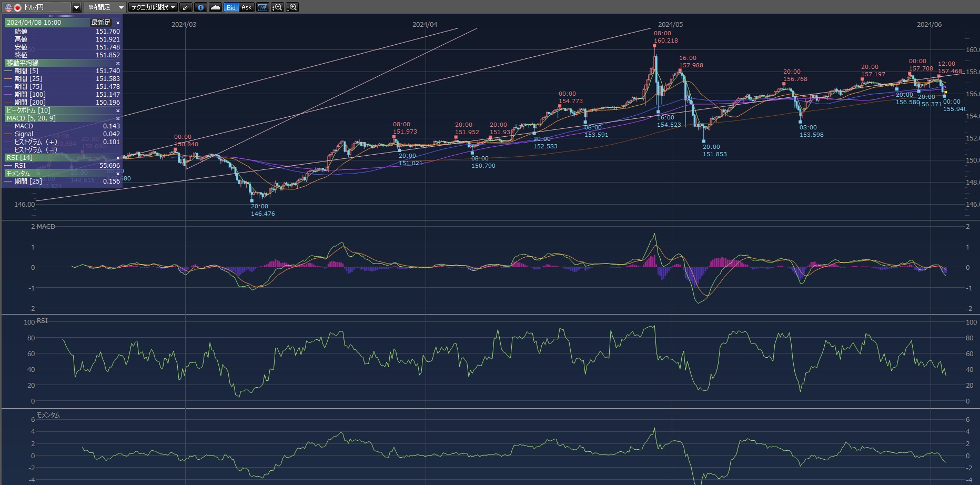Remove the 移動平均線 indicator with its X
980x485 pixels.
118,63
